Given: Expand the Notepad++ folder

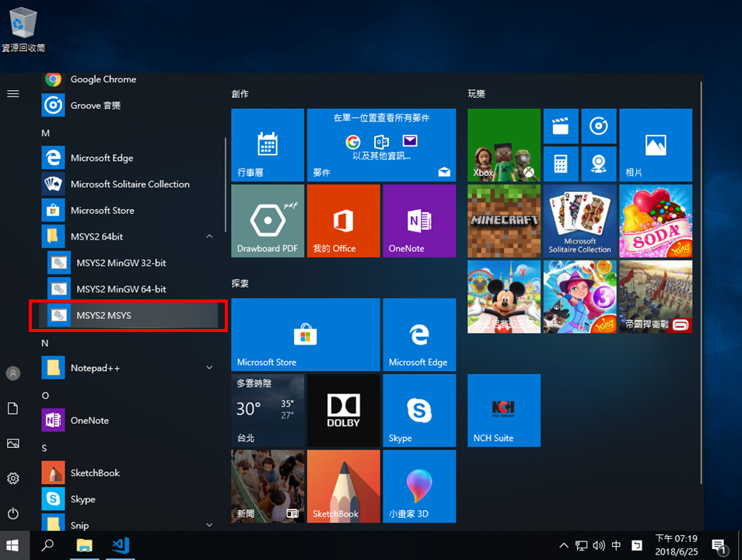Looking at the screenshot, I should click(209, 368).
